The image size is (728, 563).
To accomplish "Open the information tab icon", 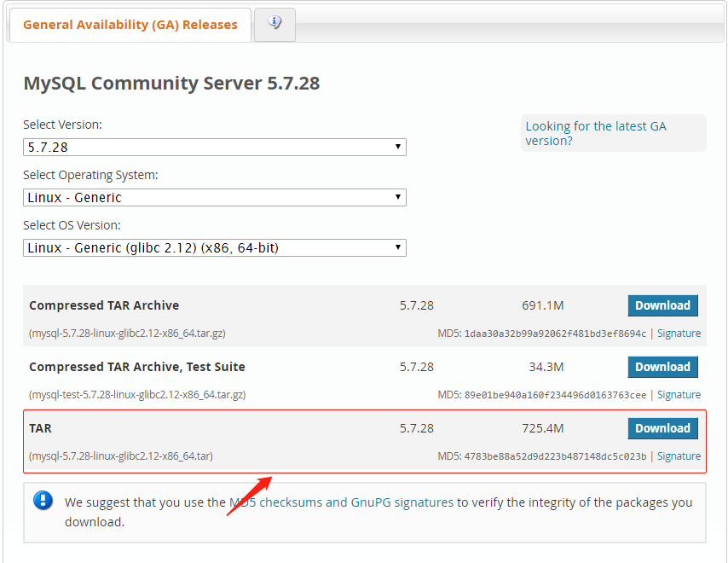I will pyautogui.click(x=274, y=22).
